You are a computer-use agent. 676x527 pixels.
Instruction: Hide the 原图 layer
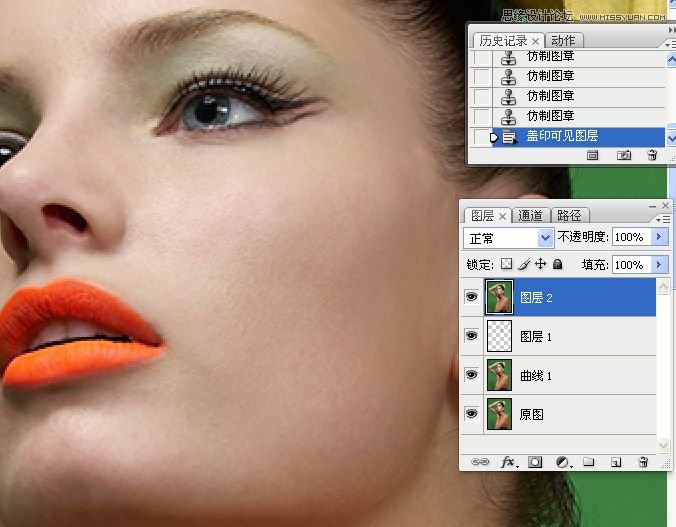[472, 414]
